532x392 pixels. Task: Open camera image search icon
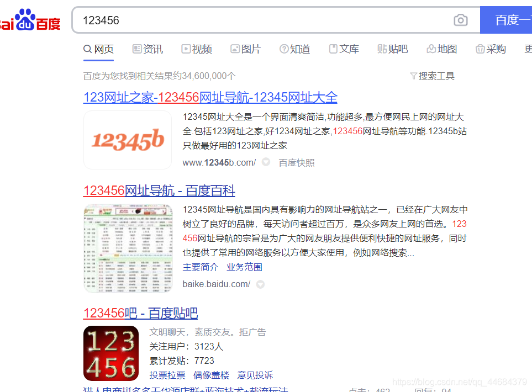[460, 20]
